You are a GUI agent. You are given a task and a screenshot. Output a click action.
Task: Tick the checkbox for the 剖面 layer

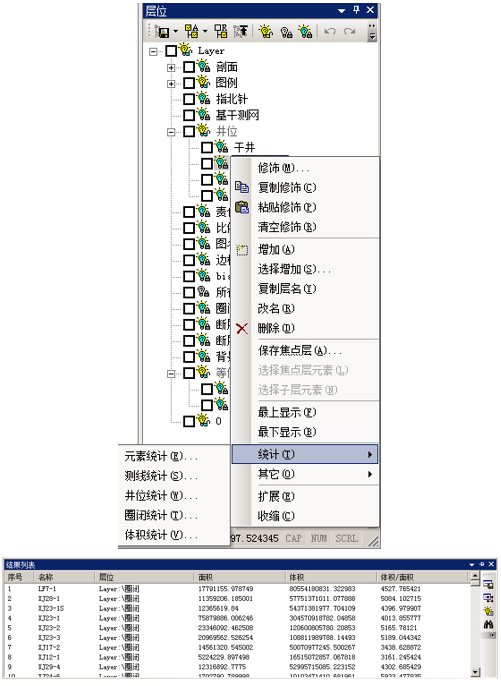click(x=189, y=67)
